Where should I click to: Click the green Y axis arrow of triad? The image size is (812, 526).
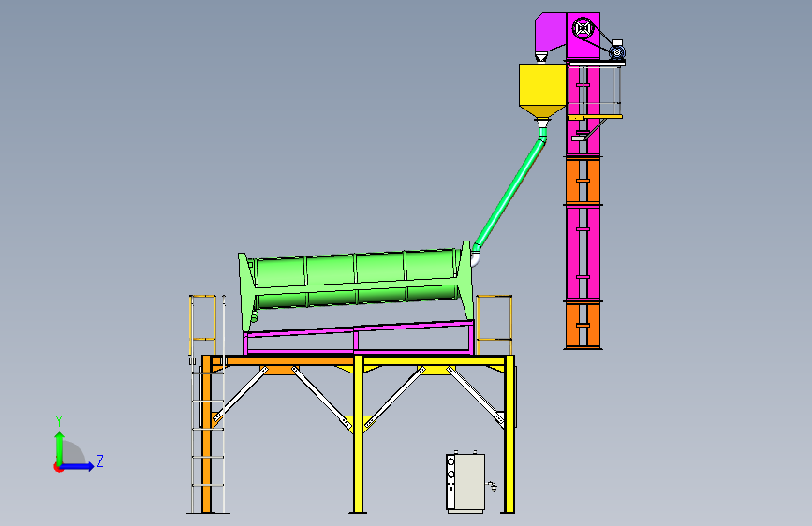[x=60, y=446]
